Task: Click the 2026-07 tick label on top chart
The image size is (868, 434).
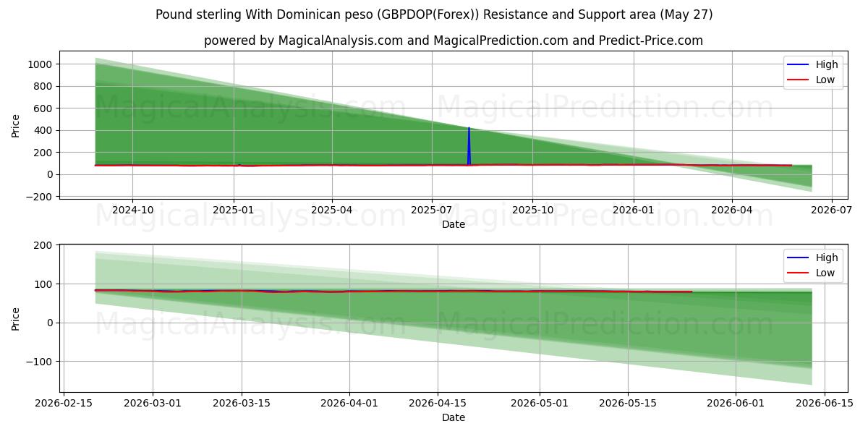Action: (x=831, y=210)
